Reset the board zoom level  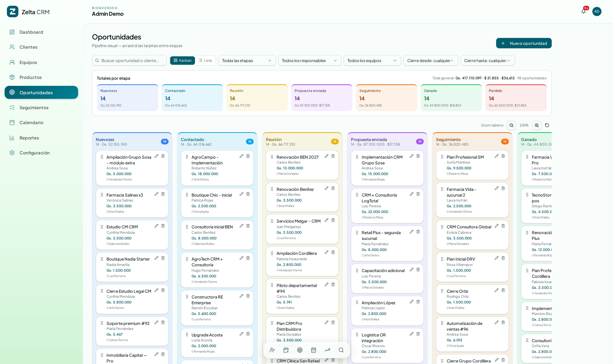point(547,125)
